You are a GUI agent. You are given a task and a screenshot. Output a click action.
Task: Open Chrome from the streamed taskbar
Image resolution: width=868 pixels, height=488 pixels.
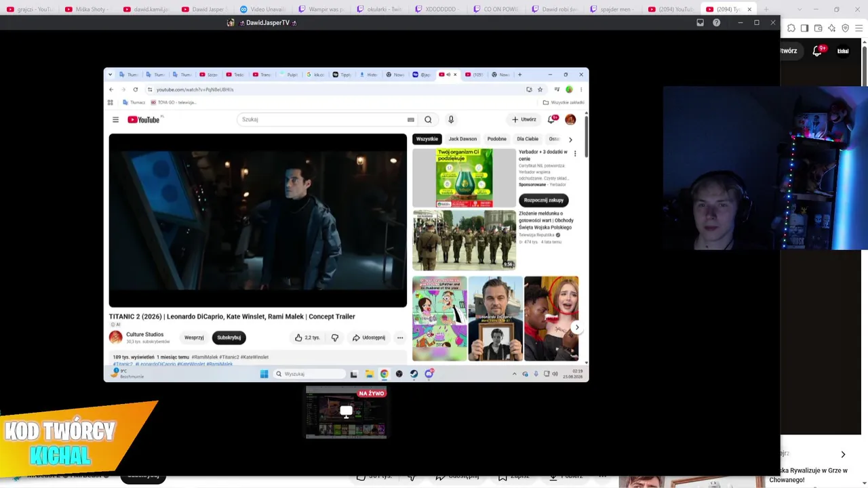click(x=384, y=374)
